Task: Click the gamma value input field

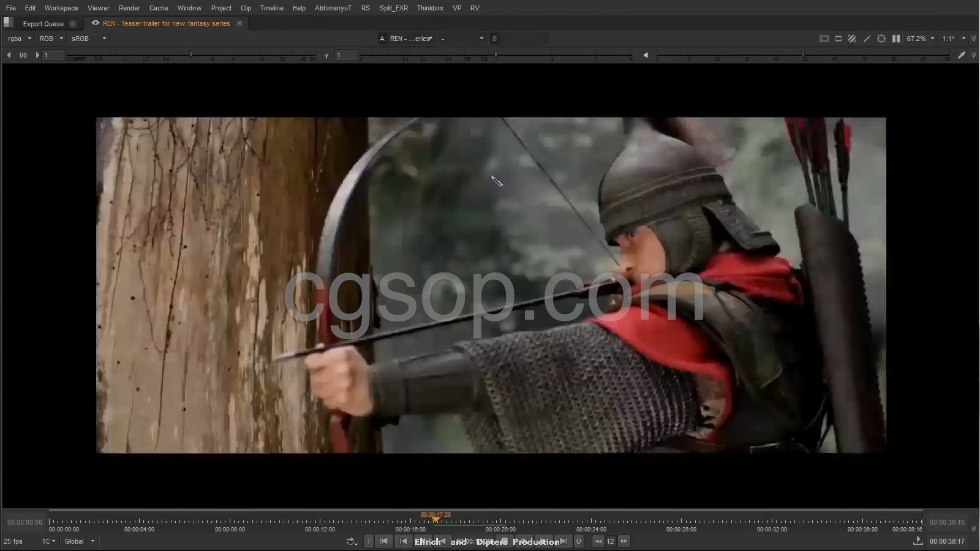Action: pyautogui.click(x=346, y=55)
